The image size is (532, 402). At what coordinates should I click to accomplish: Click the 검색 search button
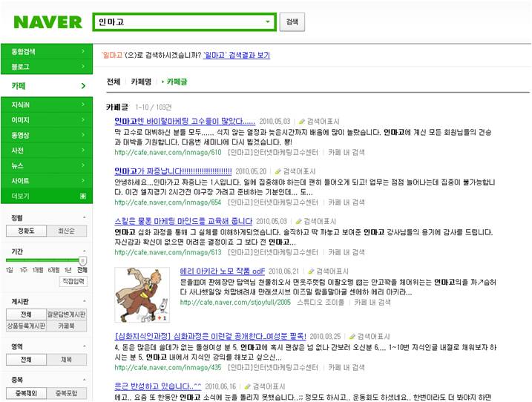[x=292, y=22]
